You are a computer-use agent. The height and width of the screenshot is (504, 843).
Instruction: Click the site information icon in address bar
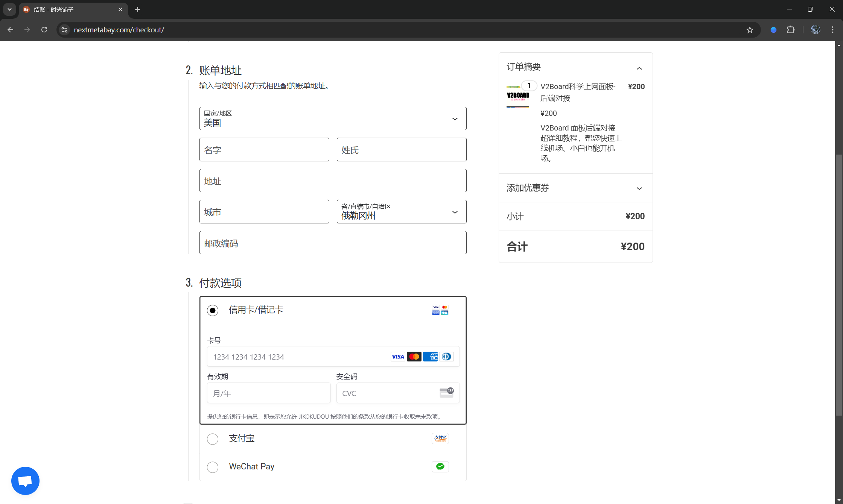[x=64, y=30]
